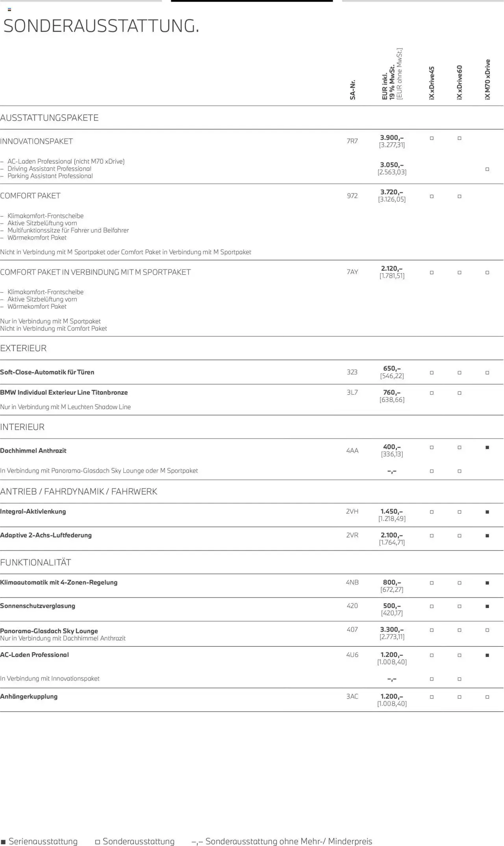
Task: Click the iX M70 xDrive column header
Action: click(x=487, y=79)
